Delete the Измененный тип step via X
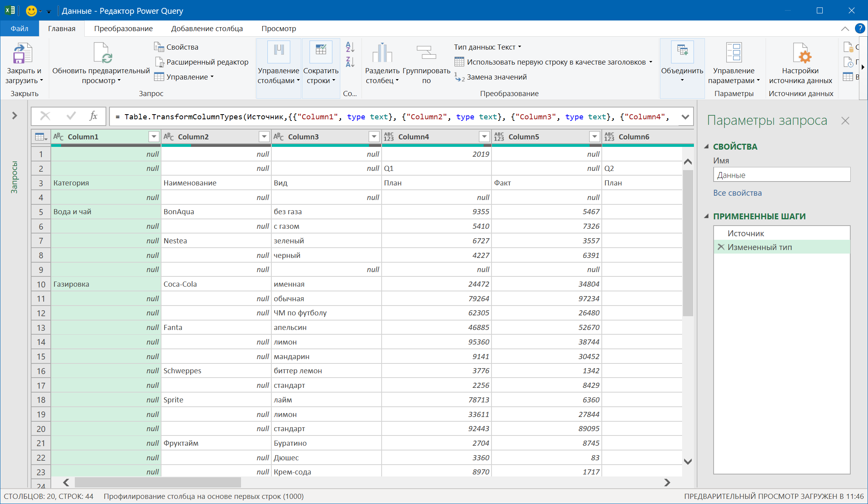This screenshot has width=868, height=504. point(721,247)
